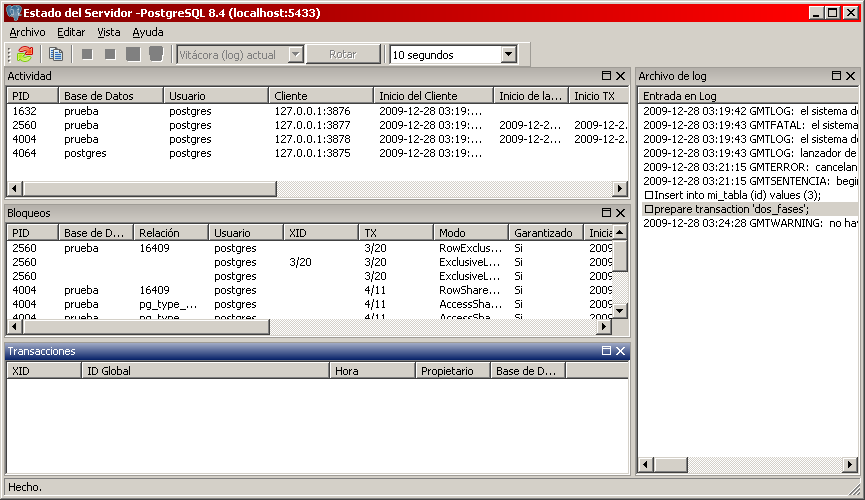
Task: Select the 03:21:15 GMTSENTENCIA log entry
Action: point(749,181)
